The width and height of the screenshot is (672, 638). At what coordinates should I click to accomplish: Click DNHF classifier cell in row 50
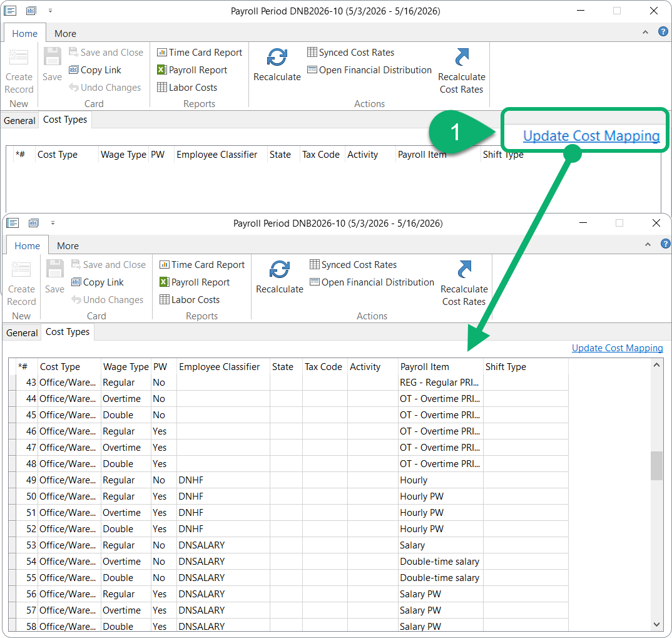click(223, 497)
